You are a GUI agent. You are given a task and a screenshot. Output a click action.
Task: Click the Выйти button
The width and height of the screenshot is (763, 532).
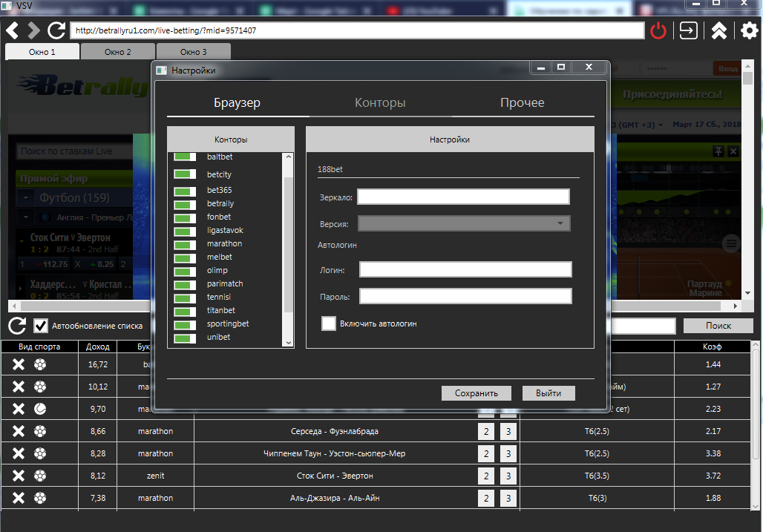tap(548, 393)
